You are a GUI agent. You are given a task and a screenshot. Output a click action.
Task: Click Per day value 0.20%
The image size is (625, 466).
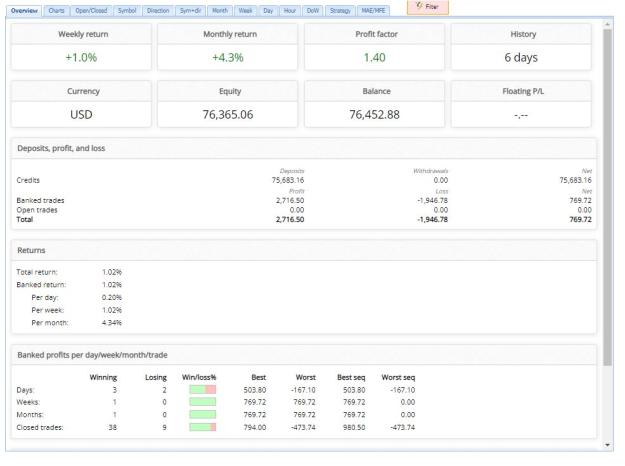coord(112,298)
